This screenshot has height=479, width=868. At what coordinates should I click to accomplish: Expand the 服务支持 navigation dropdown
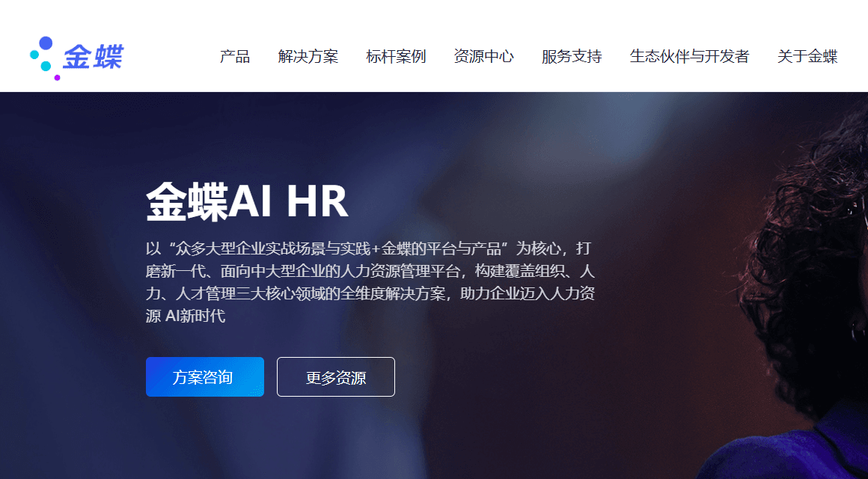[571, 56]
